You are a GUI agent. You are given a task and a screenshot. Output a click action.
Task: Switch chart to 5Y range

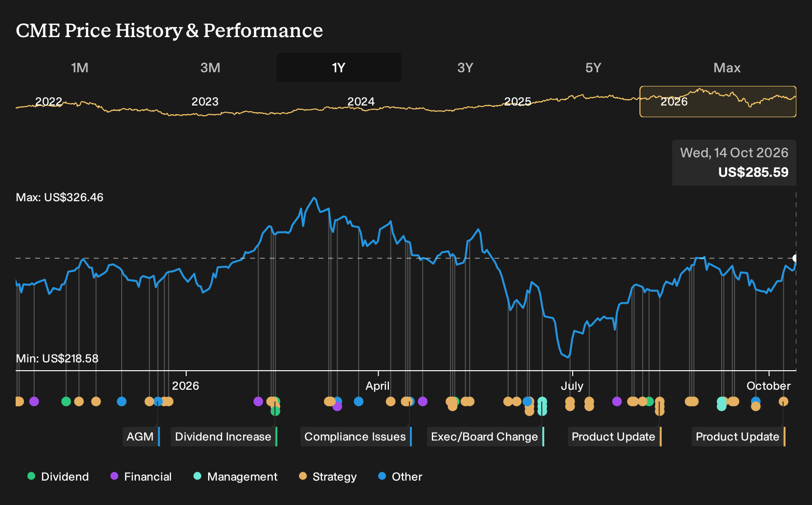tap(593, 67)
